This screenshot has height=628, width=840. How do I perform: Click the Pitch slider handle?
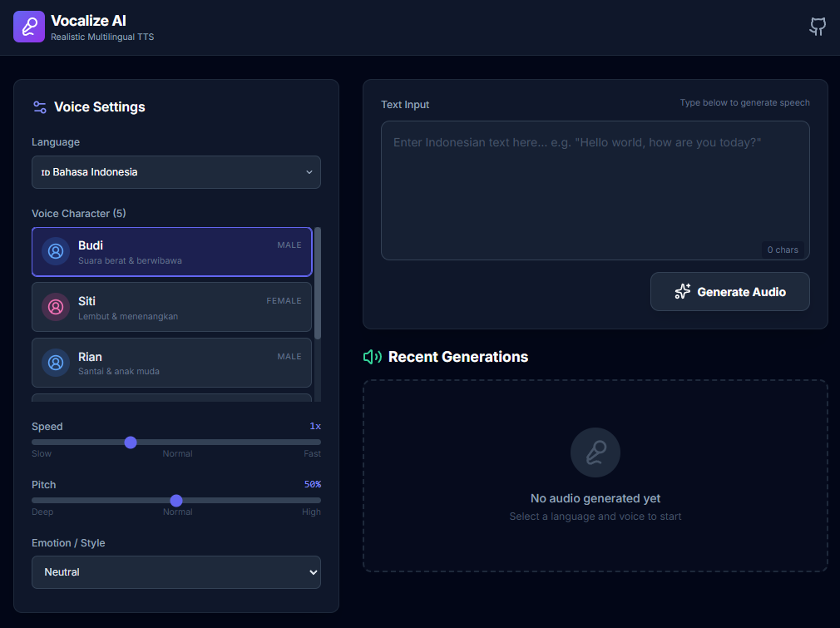pos(176,501)
